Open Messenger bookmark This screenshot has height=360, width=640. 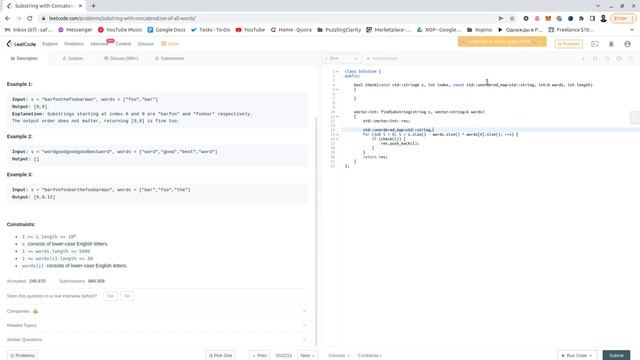coord(75,30)
